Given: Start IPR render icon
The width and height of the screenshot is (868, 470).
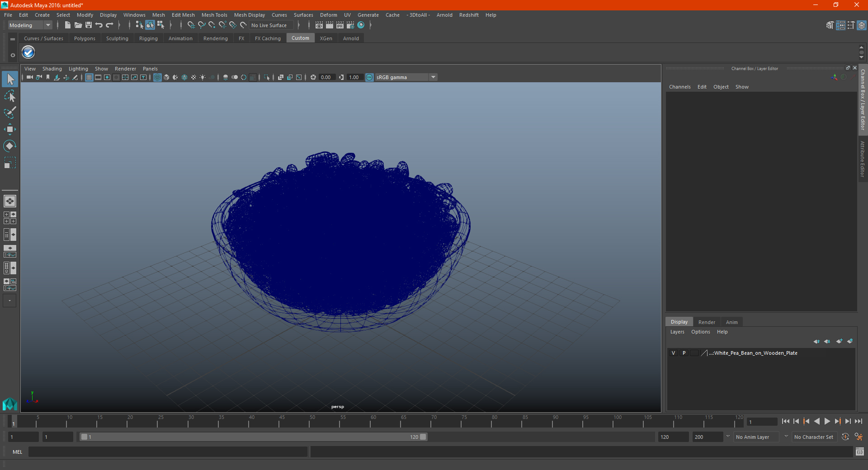Looking at the screenshot, I should click(340, 25).
